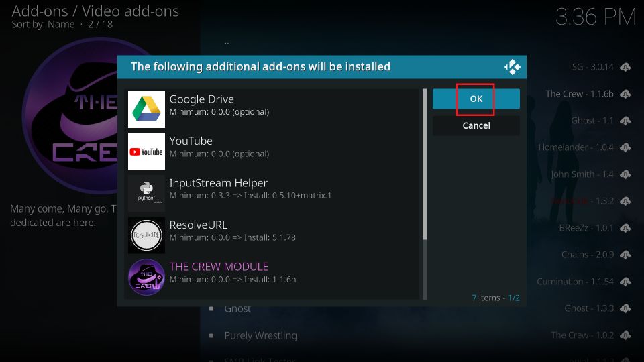Click the Kodi logo in dialog header
The height and width of the screenshot is (362, 644).
click(512, 67)
